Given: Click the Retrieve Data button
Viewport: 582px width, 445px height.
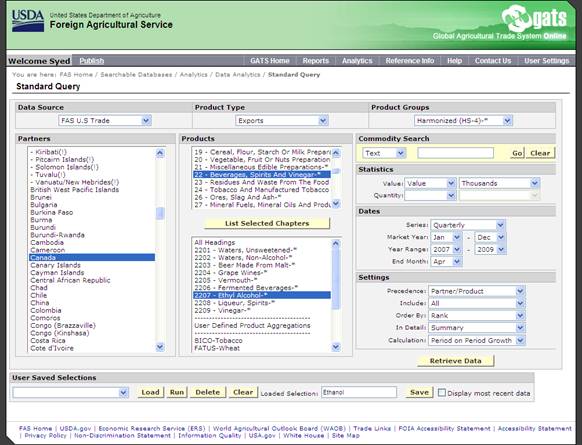Looking at the screenshot, I should [455, 361].
